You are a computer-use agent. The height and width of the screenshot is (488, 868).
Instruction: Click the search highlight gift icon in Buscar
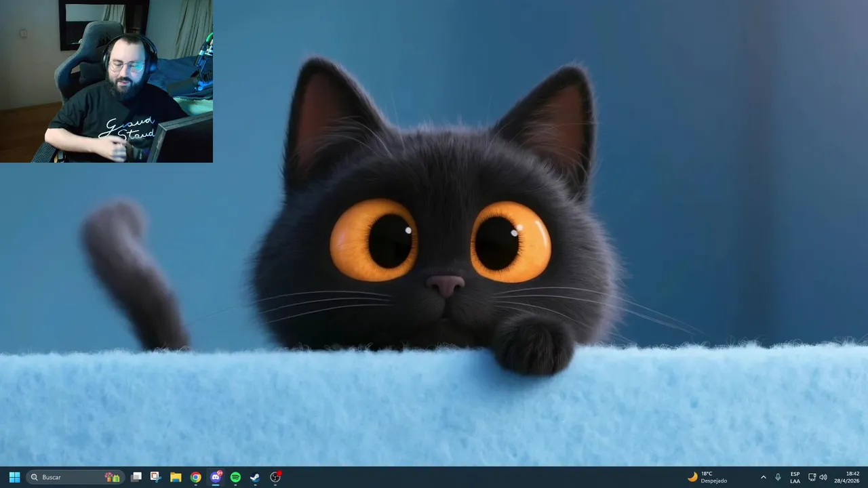coord(113,477)
